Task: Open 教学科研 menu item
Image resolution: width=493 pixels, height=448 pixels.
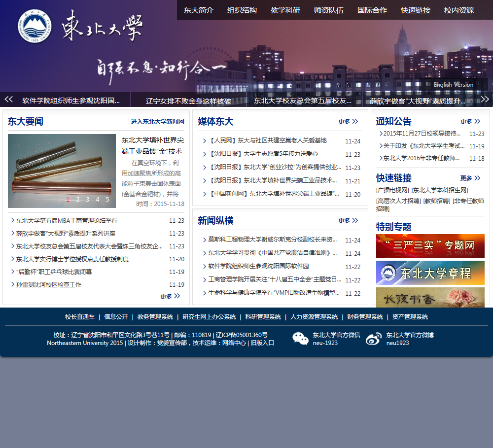Action: pos(285,10)
